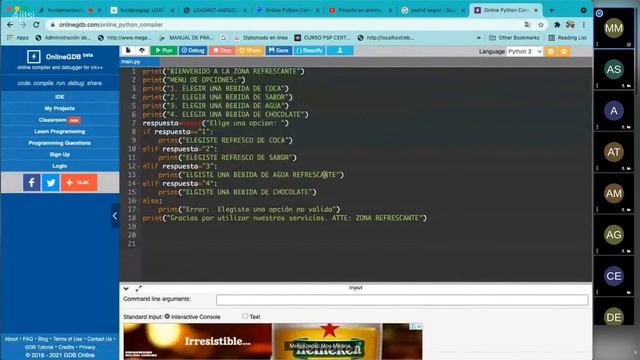Image resolution: width=640 pixels, height=360 pixels.
Task: Close the Heineken advertisement
Action: (419, 327)
